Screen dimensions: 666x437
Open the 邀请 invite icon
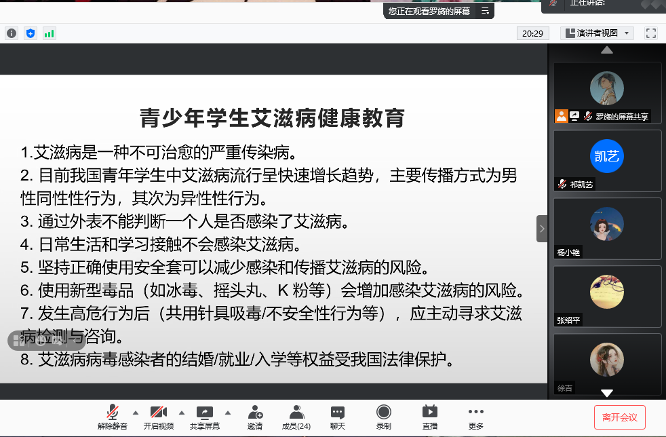[255, 412]
